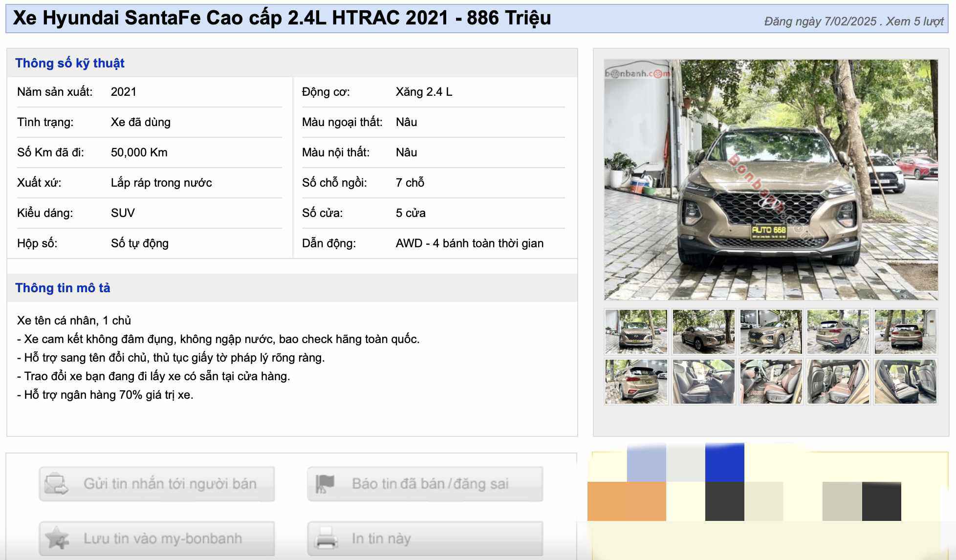Click the flag icon on report listing button
The width and height of the screenshot is (956, 560).
click(x=325, y=484)
